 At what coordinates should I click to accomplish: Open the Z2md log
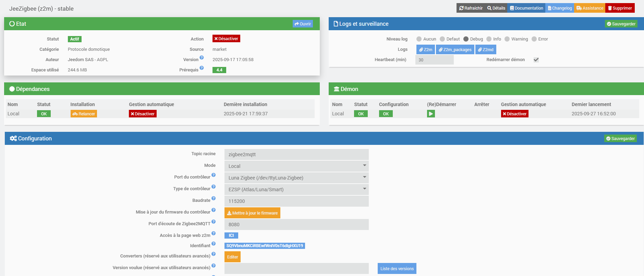(486, 49)
